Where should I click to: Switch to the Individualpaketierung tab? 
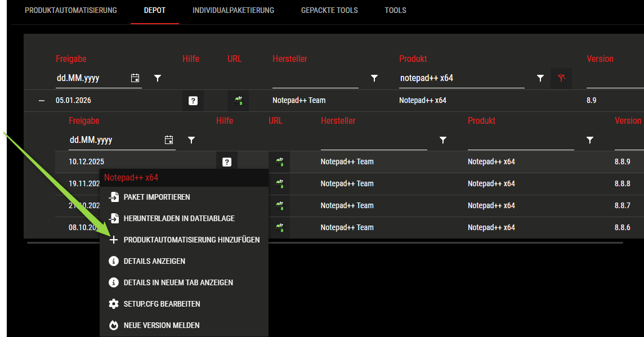tap(233, 10)
